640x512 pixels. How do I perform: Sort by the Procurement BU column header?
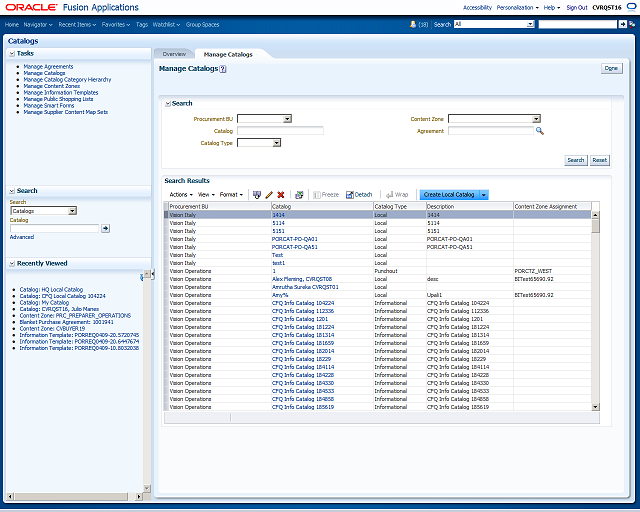click(220, 207)
